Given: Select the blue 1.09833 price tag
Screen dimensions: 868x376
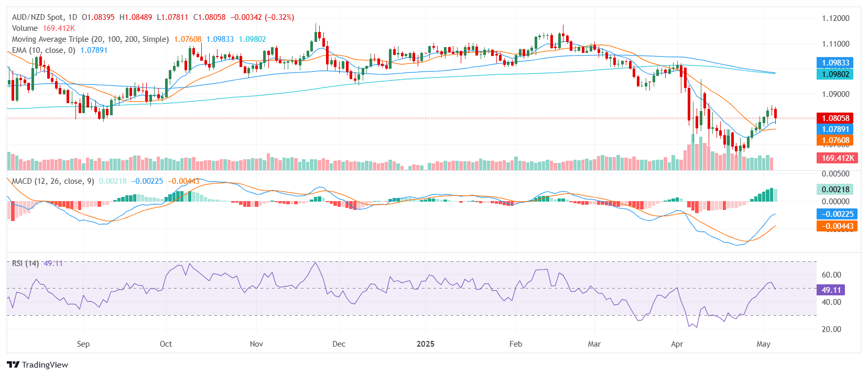Looking at the screenshot, I should (835, 63).
